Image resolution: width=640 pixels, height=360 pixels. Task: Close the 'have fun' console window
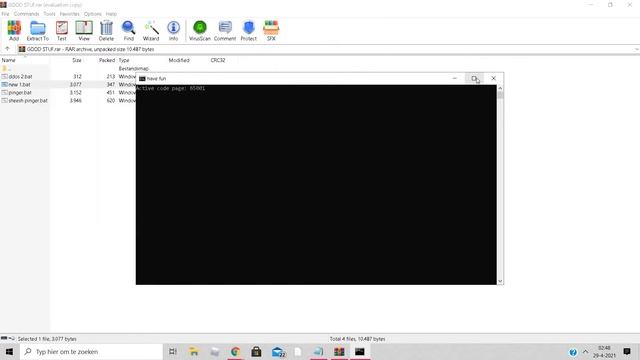(493, 78)
